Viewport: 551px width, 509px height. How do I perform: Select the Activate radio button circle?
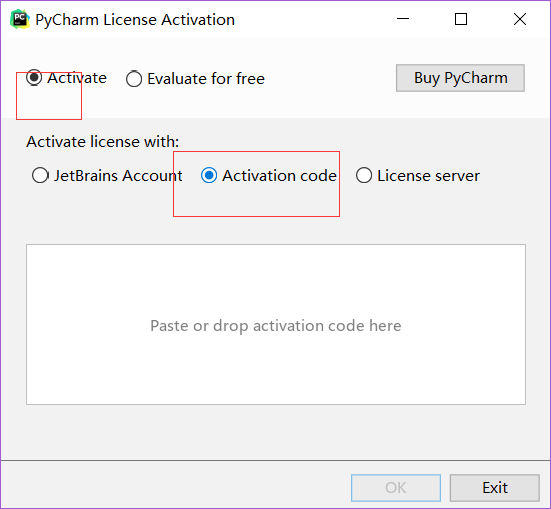coord(34,78)
